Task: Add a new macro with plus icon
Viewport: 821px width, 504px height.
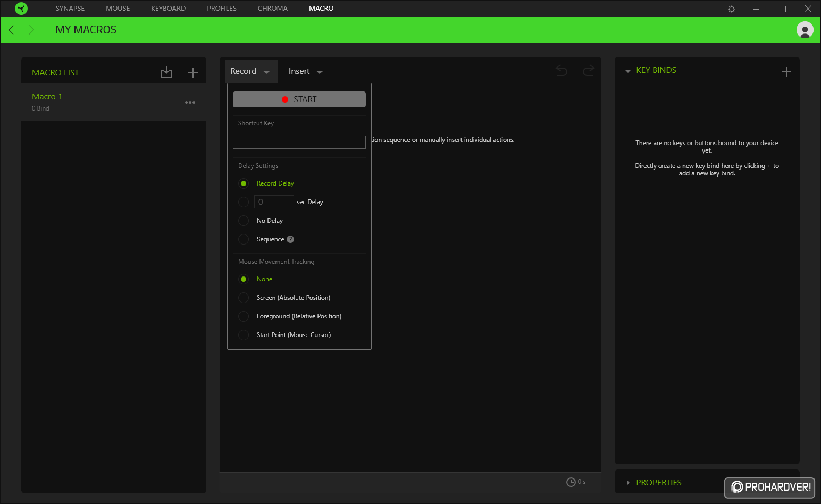Action: coord(193,73)
